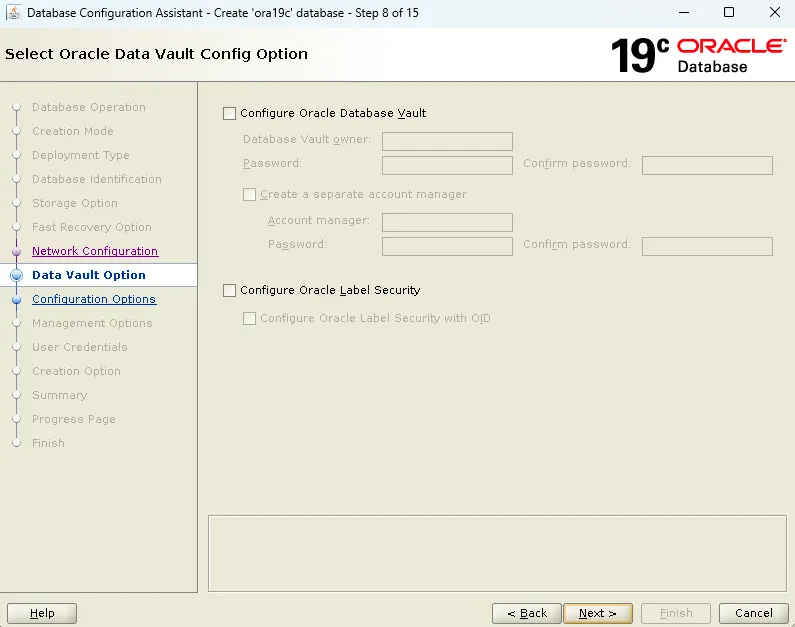Click the Management Options step label
Screen dimensions: 795x627
pos(92,323)
